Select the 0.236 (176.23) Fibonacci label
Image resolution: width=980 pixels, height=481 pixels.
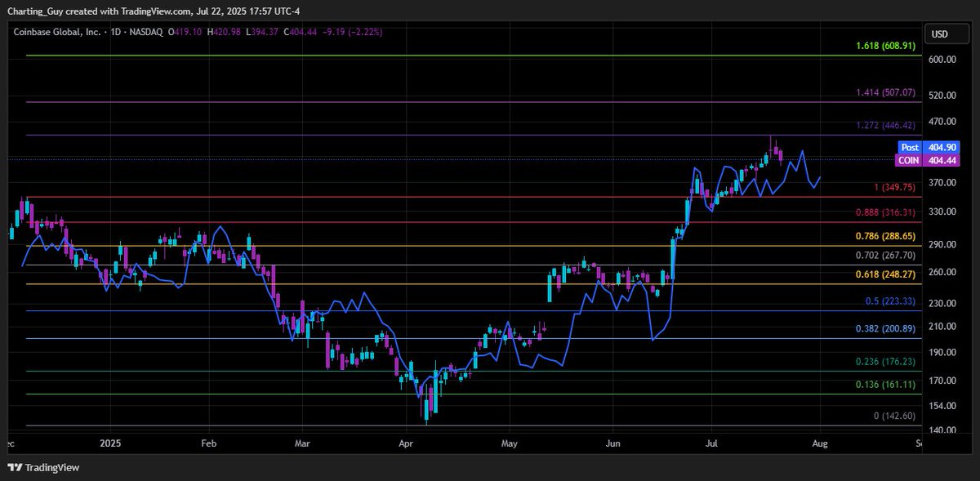coord(884,362)
